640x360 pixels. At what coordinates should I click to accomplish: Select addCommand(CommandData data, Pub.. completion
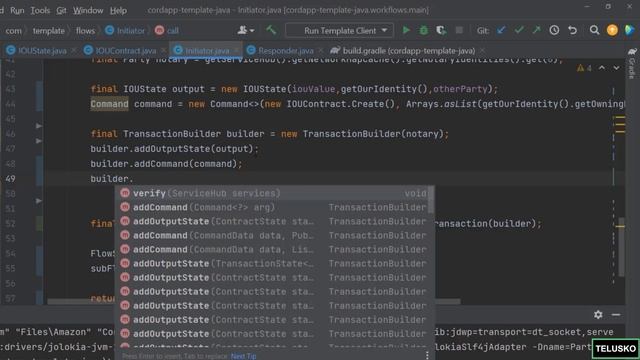(274, 236)
